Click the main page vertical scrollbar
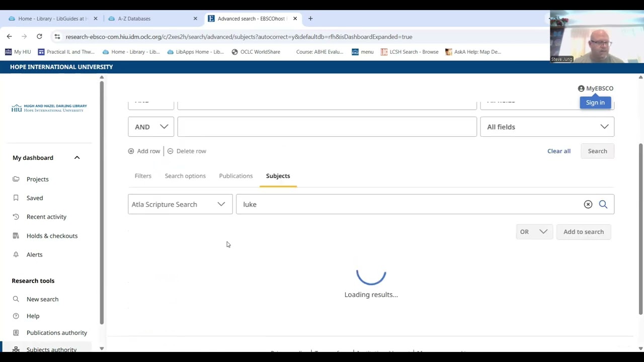 pos(640,229)
